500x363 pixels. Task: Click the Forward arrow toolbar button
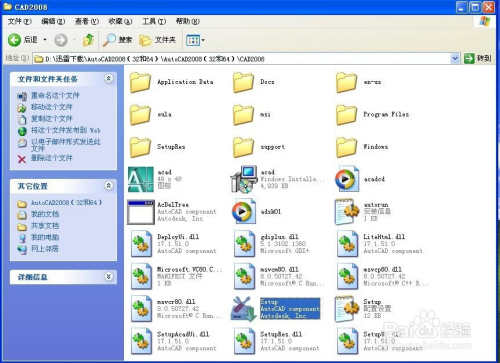61,40
